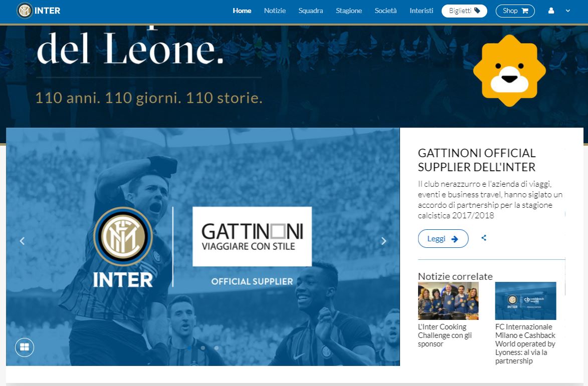Screen dimensions: 588x386
Task: Read the Gattinoni article via Leggi
Action: tap(443, 238)
